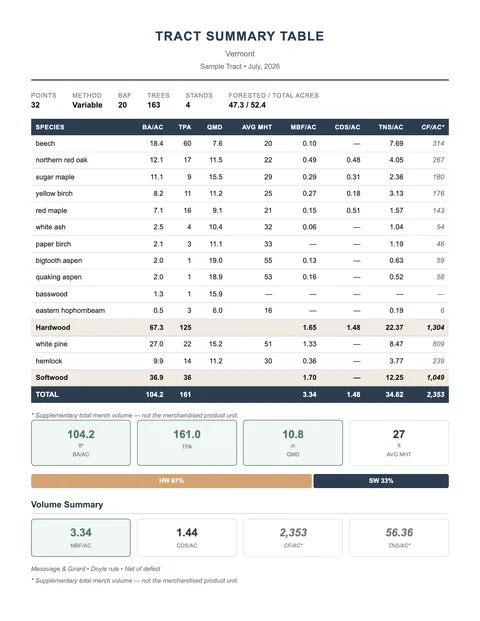
Task: Click Hardwood TNS/AC value '22.37'
Action: point(394,328)
